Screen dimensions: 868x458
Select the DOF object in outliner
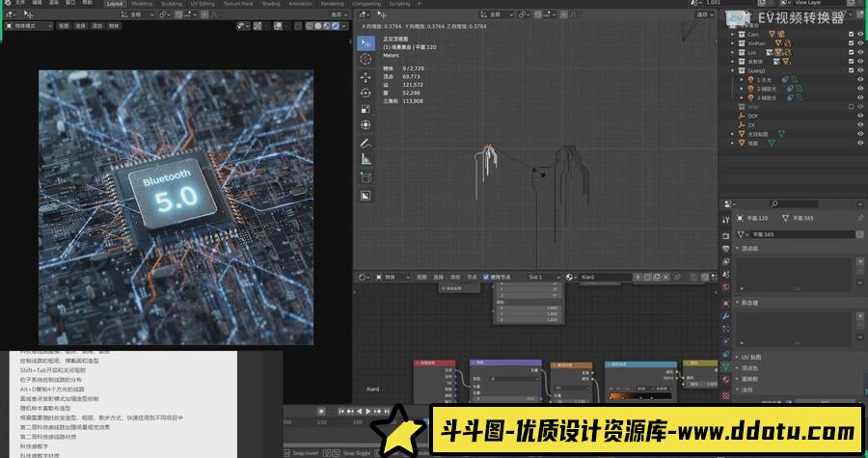(753, 116)
